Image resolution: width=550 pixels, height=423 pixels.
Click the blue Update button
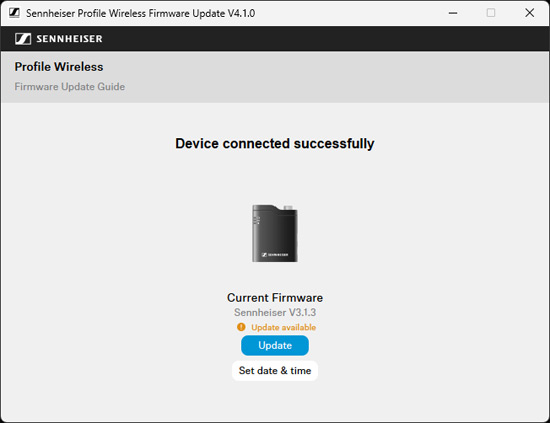[275, 345]
